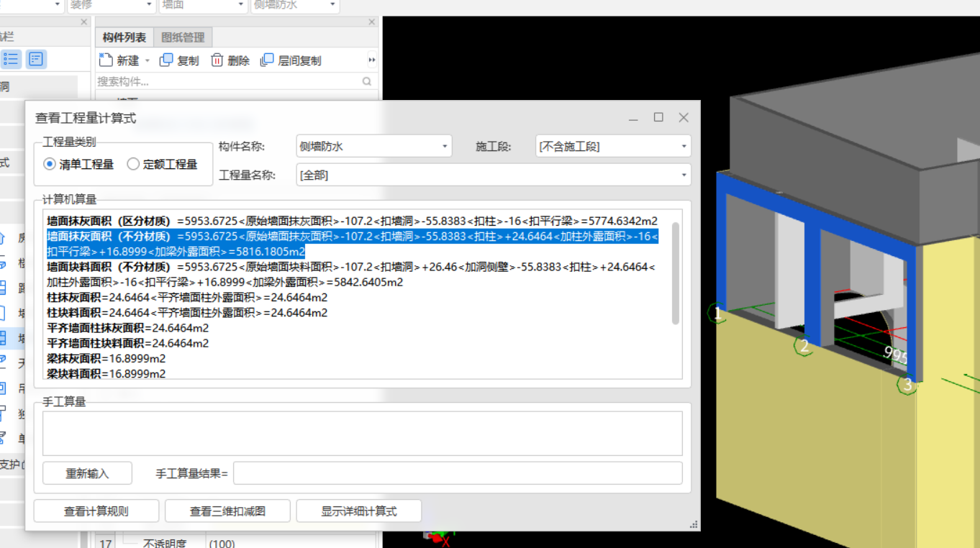Screen dimensions: 980x548
Task: Expand the toolbar overflow chevron after 层间复制
Action: coord(372,60)
